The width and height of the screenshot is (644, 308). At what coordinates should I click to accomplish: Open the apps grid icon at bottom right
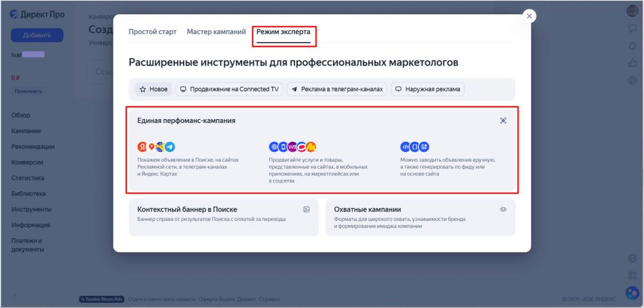[632, 275]
